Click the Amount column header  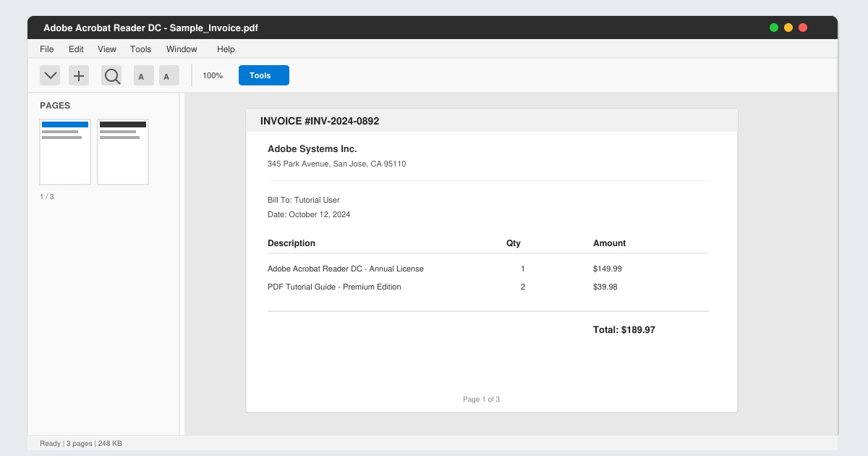coord(610,243)
